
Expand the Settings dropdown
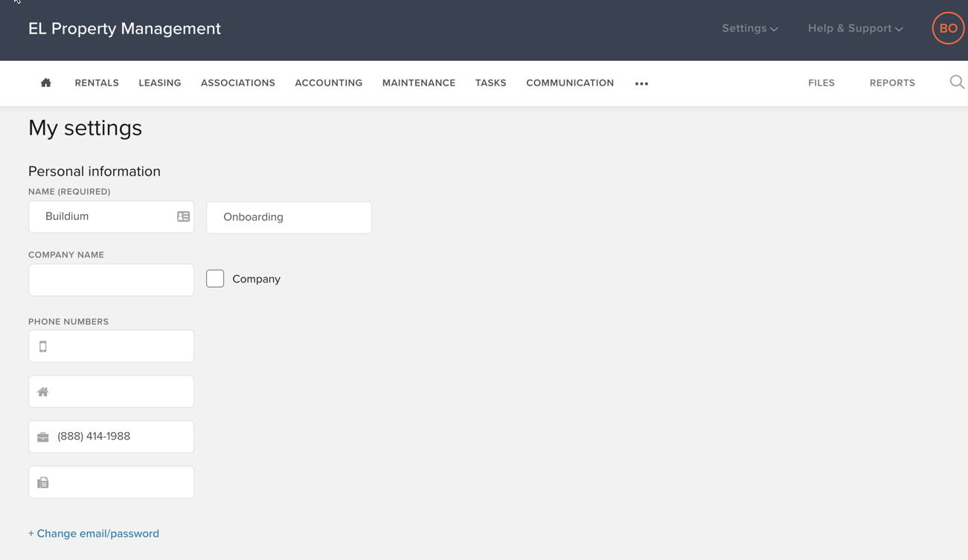point(749,28)
